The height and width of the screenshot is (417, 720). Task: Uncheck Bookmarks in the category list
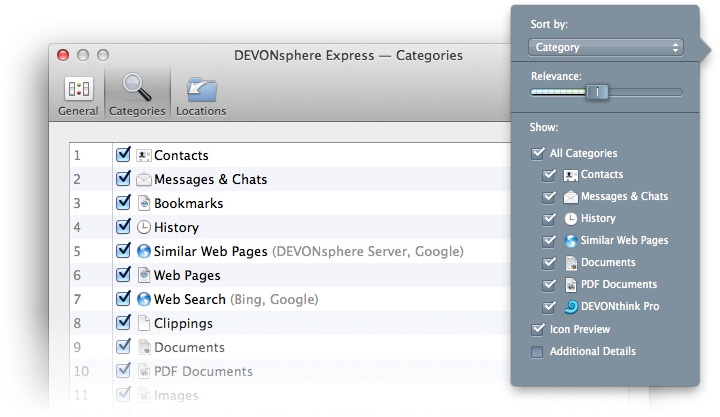(x=123, y=203)
